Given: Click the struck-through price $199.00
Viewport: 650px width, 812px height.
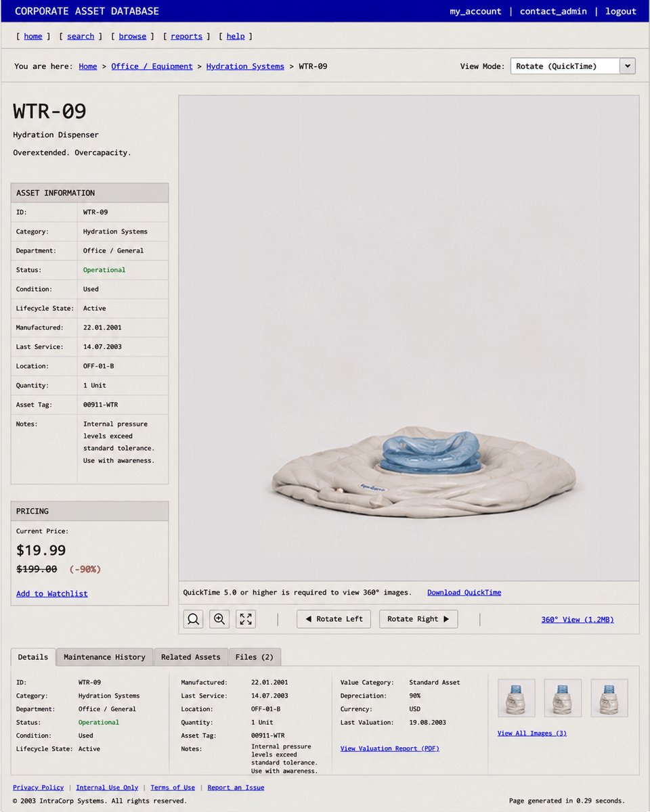Looking at the screenshot, I should coord(37,570).
